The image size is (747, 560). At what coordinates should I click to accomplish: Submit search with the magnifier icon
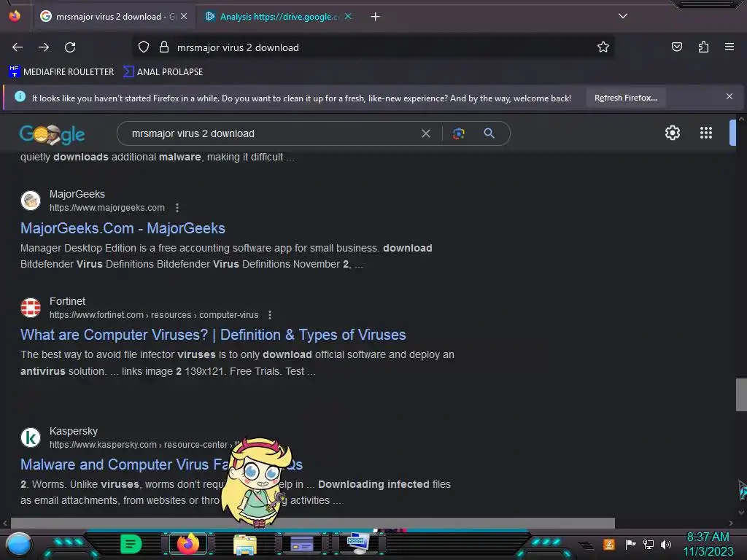click(489, 133)
